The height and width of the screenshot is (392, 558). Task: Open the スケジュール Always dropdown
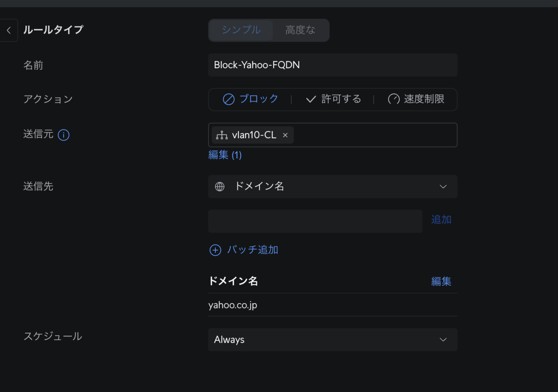pos(333,340)
